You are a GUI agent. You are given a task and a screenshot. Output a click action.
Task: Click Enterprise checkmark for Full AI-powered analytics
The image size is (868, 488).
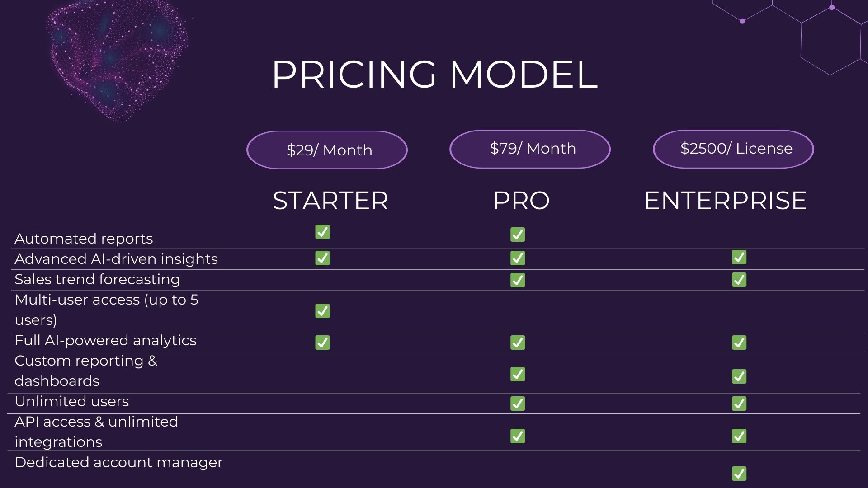(x=739, y=343)
